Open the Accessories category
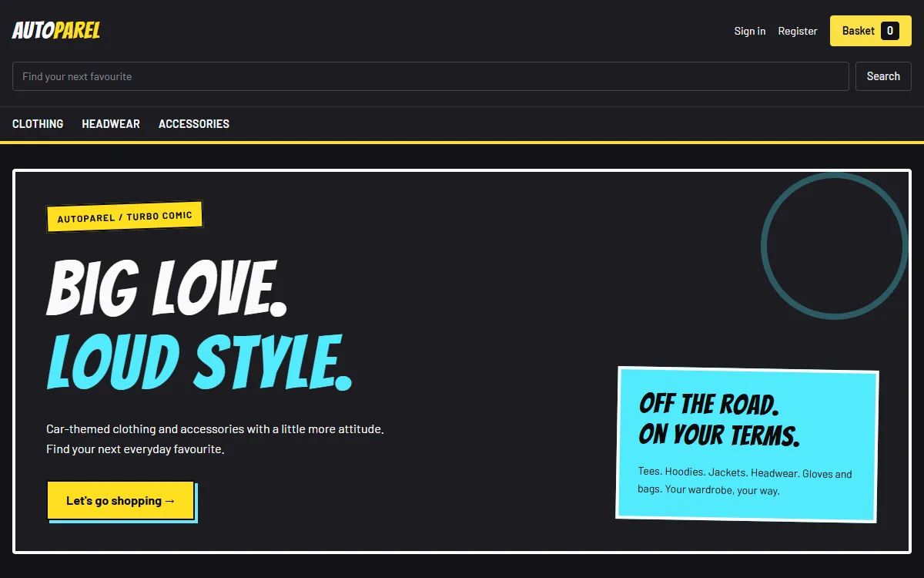The height and width of the screenshot is (578, 924). 194,123
